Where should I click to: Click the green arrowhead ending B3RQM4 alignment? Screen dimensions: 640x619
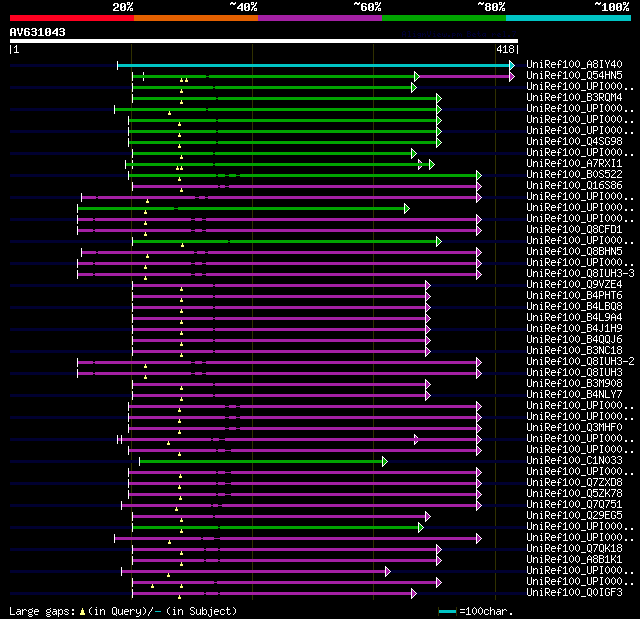(439, 98)
